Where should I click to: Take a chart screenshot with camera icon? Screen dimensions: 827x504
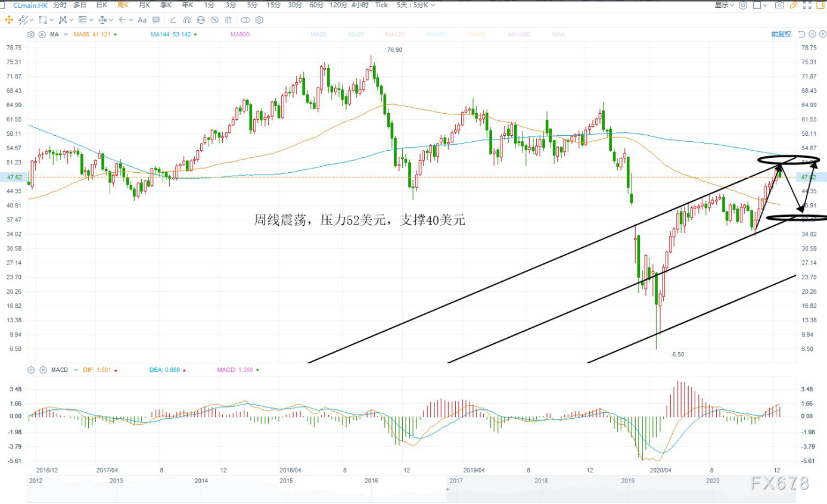coord(779,5)
